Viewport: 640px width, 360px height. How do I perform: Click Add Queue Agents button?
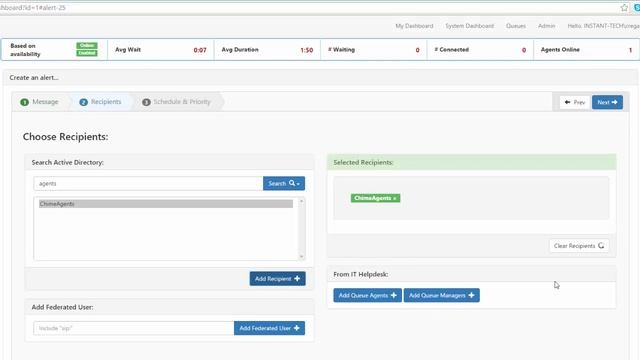[x=367, y=296]
